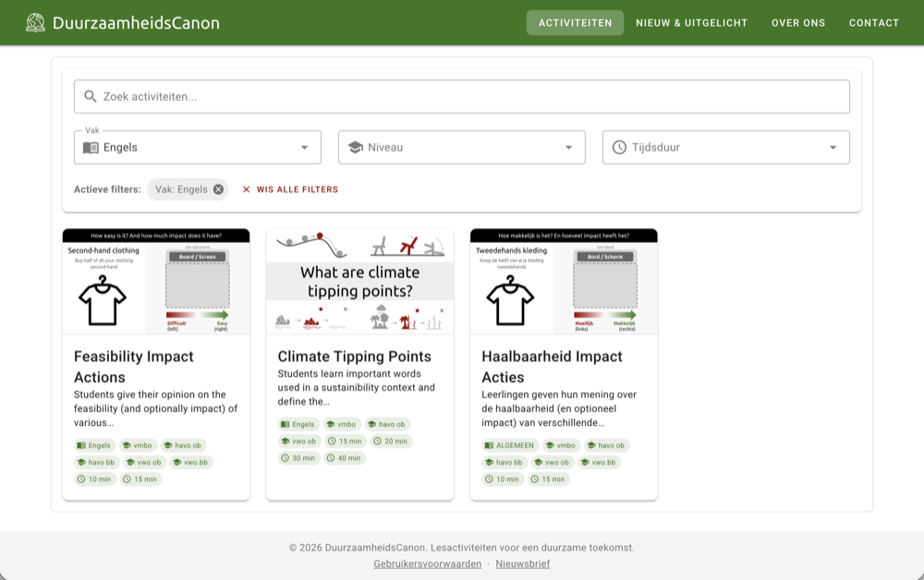Click 10 min tag on Feasibility Impact Actions card
This screenshot has width=924, height=580.
(93, 479)
